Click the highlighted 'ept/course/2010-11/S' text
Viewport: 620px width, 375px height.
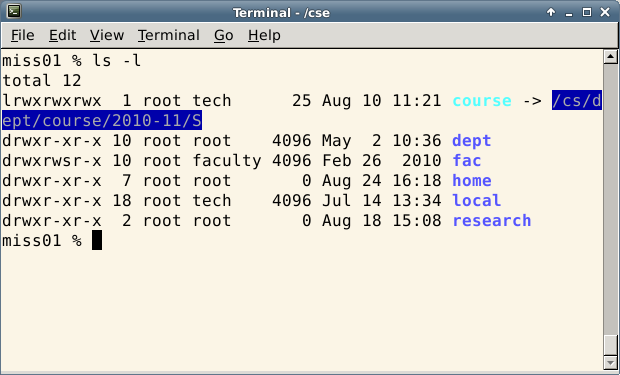pyautogui.click(x=102, y=120)
